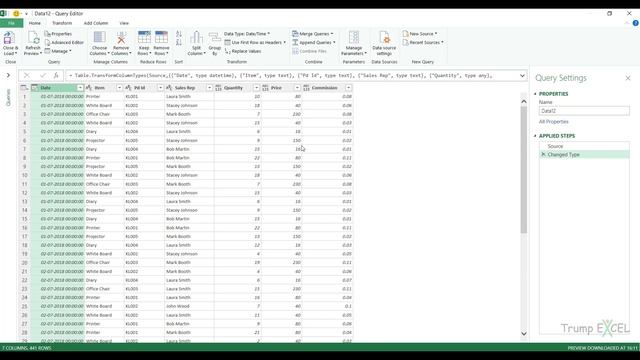Switch to the Home tab
The image size is (640, 360).
pos(35,23)
